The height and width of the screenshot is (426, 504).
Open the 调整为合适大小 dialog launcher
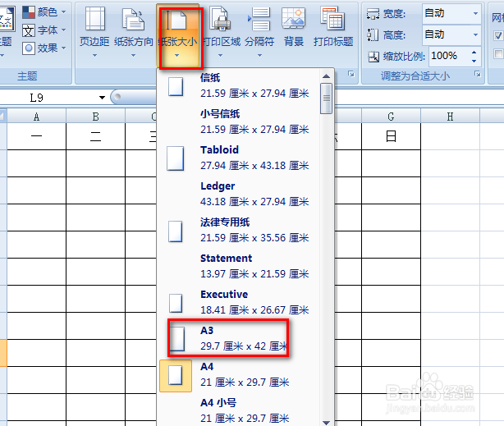(478, 74)
